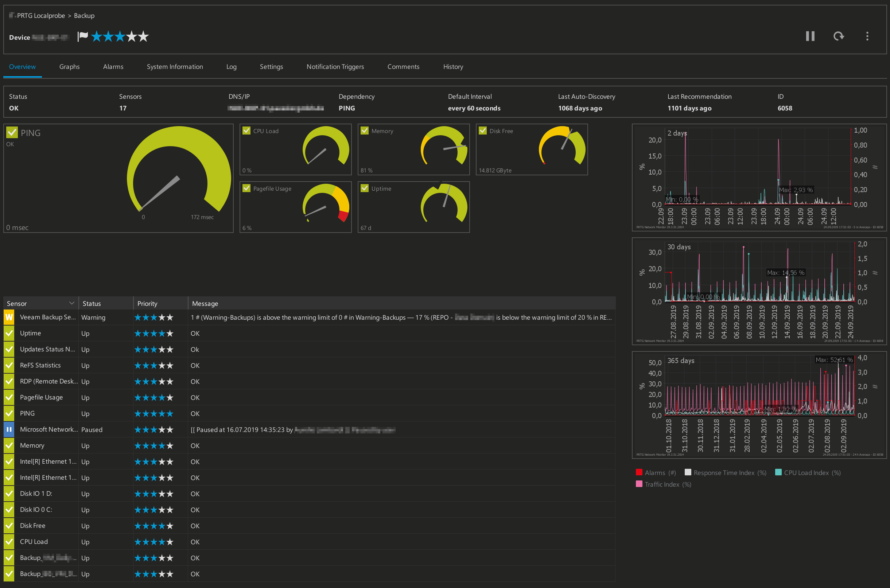Viewport: 890px width, 588px height.
Task: Click the Memory gauge checkmark
Action: pyautogui.click(x=365, y=131)
